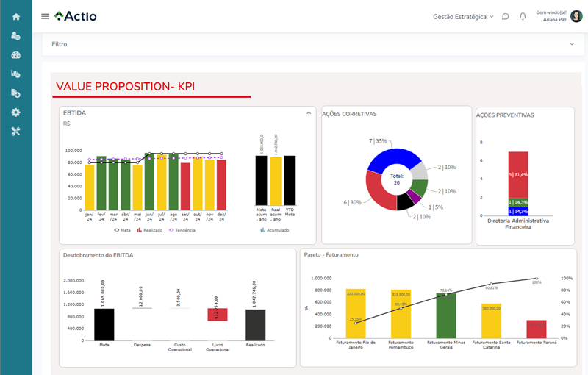Click the Realizado dark waterfall bar

tap(255, 325)
